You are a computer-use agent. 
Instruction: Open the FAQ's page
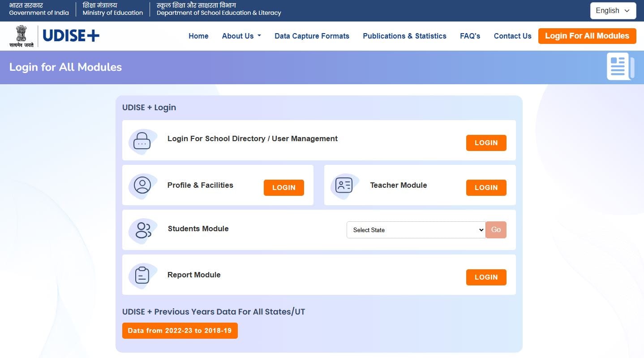[470, 36]
